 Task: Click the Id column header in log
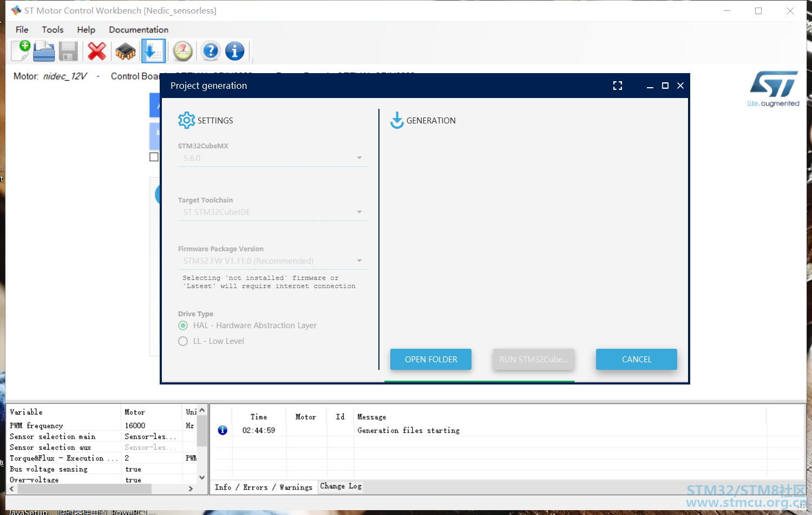click(340, 417)
